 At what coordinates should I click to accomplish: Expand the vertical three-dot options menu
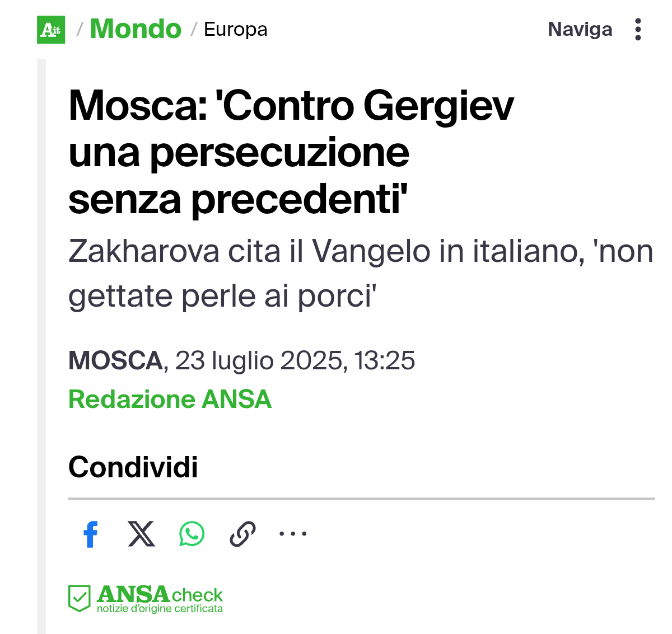coord(638,29)
